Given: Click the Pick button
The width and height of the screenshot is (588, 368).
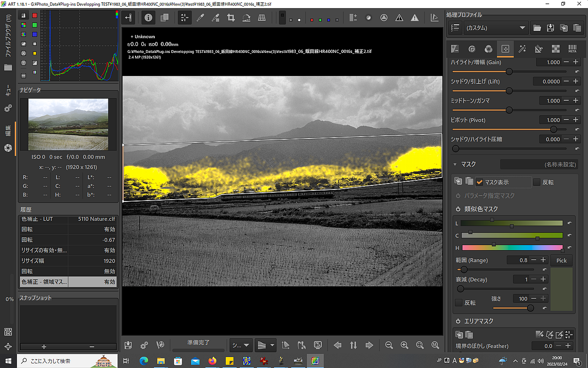Looking at the screenshot, I should (x=561, y=260).
